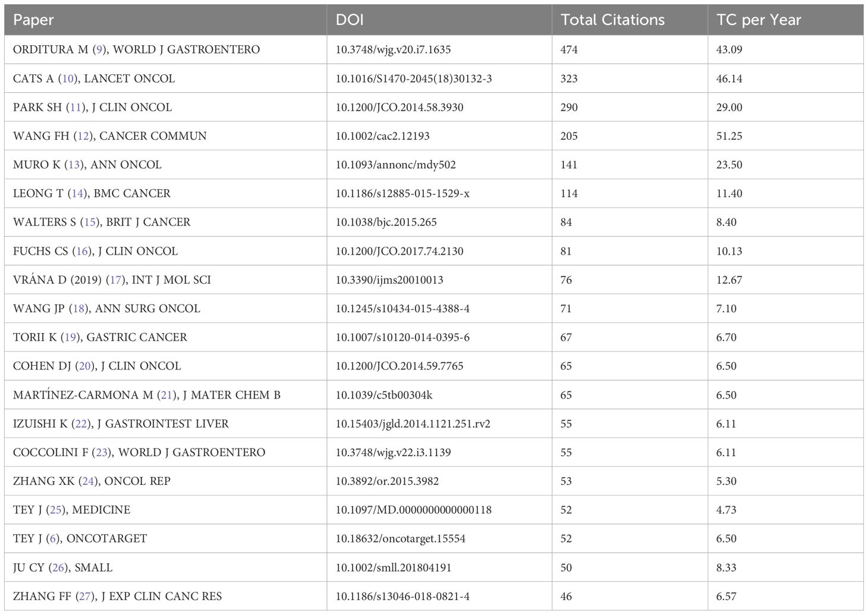
Task: Open reference link 12 for WANG FH
Action: point(83,136)
